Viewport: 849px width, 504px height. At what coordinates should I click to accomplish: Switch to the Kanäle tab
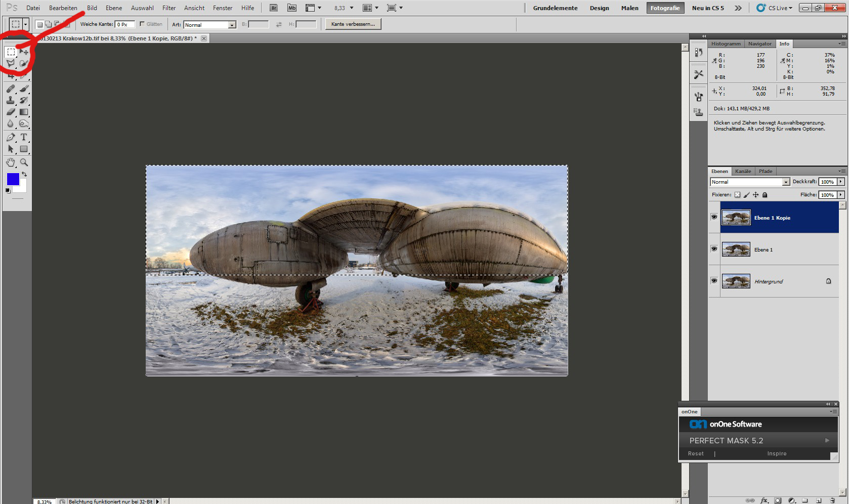pyautogui.click(x=743, y=171)
